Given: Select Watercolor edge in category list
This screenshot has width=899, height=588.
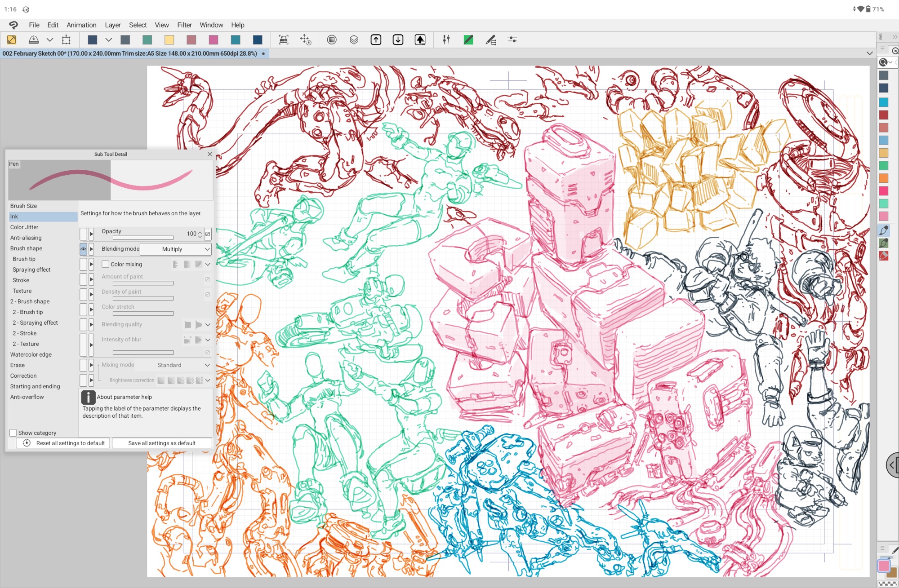Looking at the screenshot, I should point(31,354).
